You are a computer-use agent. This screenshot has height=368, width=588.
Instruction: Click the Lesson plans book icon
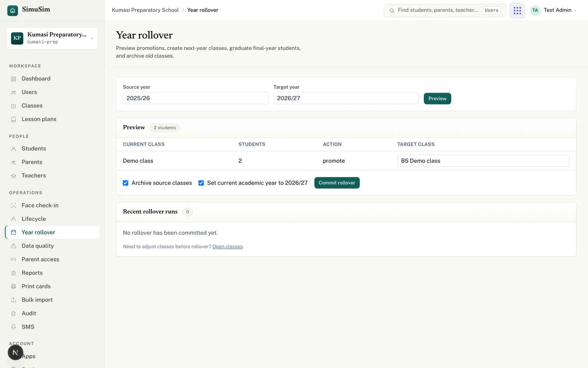pos(14,119)
